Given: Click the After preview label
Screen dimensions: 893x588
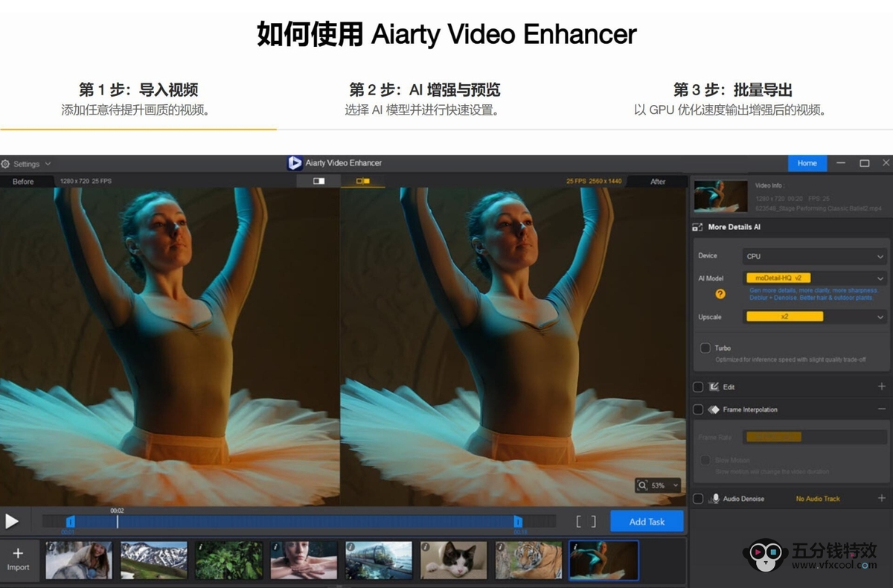Looking at the screenshot, I should pyautogui.click(x=658, y=182).
